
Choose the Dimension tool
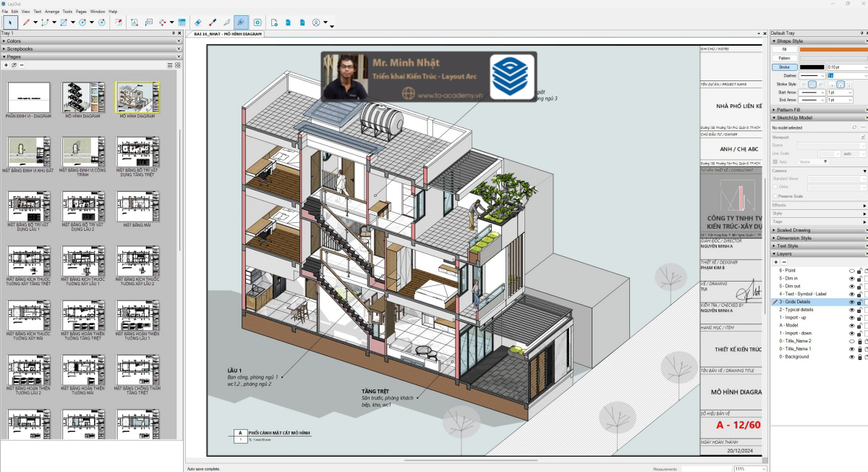(163, 22)
